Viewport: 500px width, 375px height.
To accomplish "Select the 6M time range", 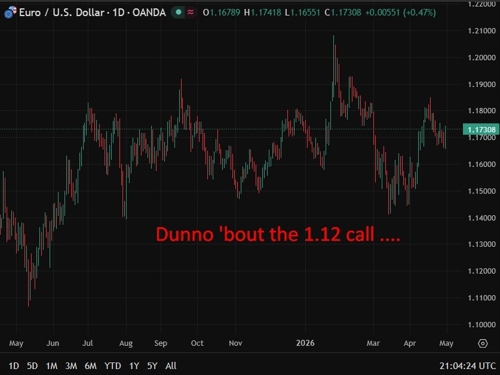I will [x=90, y=366].
